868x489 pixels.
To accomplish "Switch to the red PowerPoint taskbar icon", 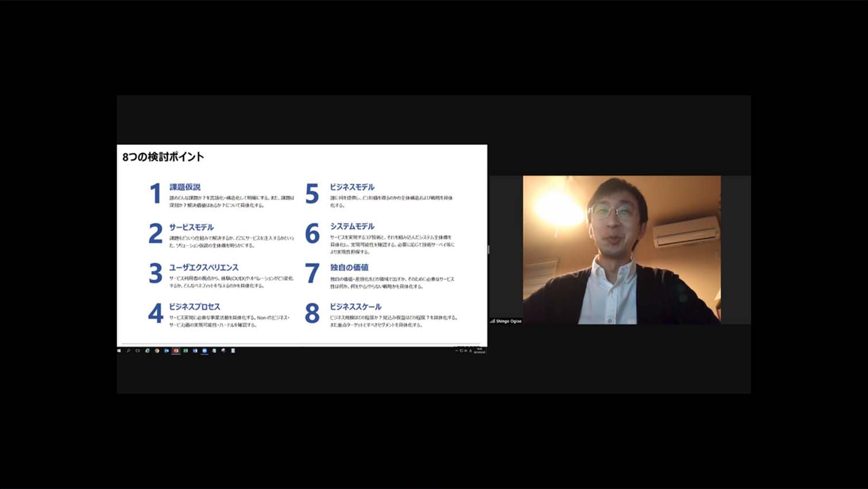I will (176, 350).
